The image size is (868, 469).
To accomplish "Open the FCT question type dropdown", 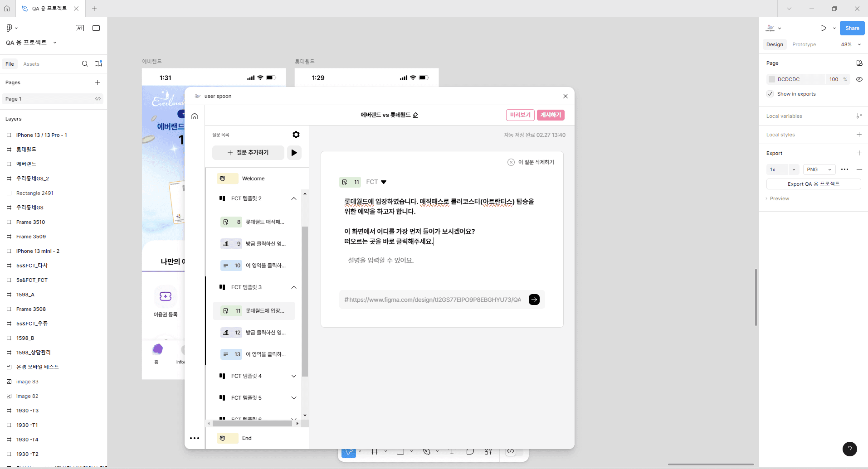I will (x=384, y=182).
